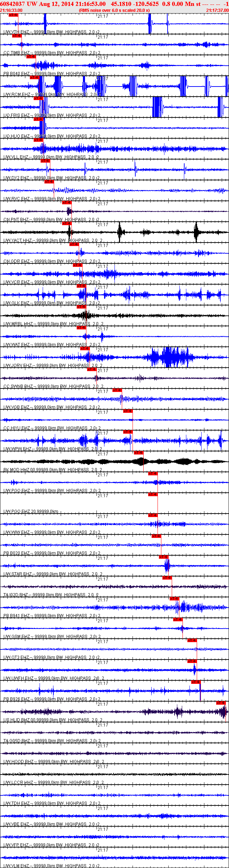Select the pick flag on US.HLID trace
The height and width of the screenshot is (868, 229).
[x=221, y=703]
